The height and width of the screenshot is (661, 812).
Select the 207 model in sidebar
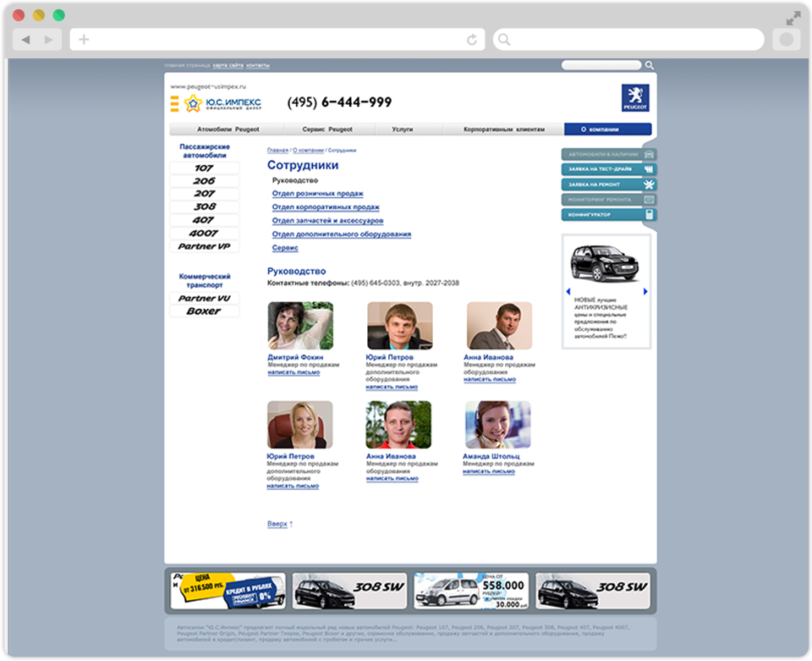click(205, 194)
